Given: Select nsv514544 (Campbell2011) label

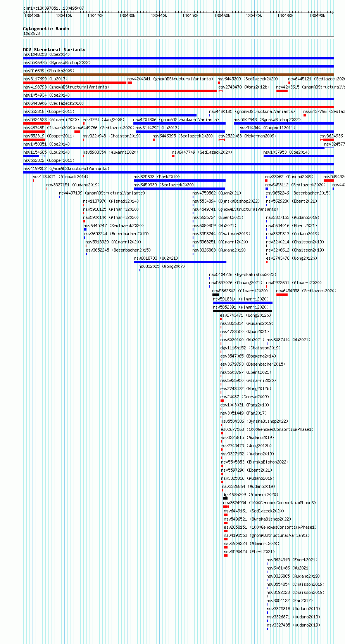Looking at the screenshot, I should point(267,128).
